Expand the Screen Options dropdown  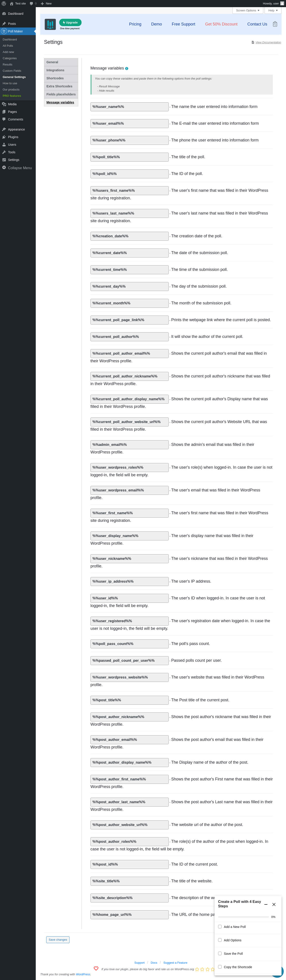(248, 10)
